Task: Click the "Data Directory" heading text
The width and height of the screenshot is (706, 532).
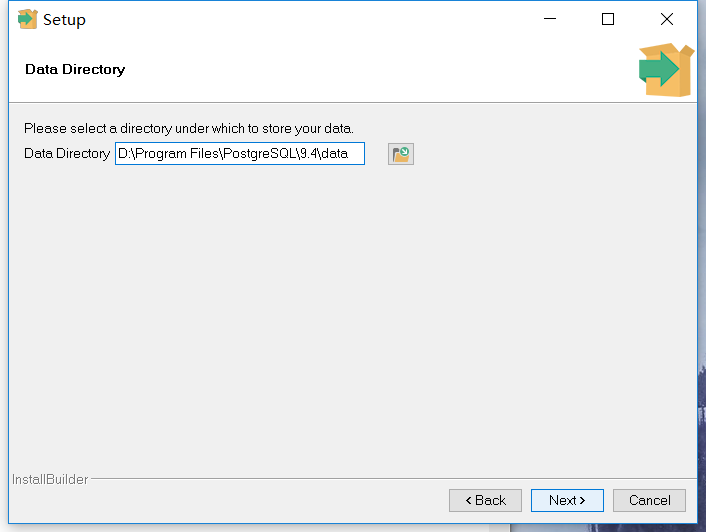Action: (x=75, y=69)
